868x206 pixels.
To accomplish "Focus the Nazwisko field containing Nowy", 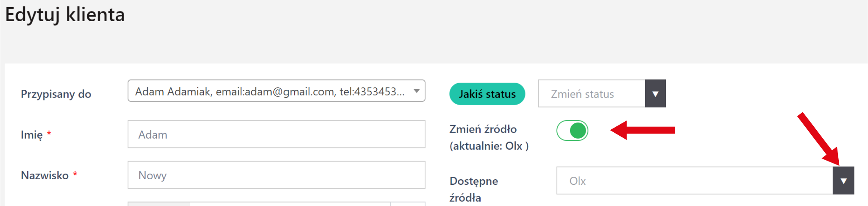I will 276,175.
